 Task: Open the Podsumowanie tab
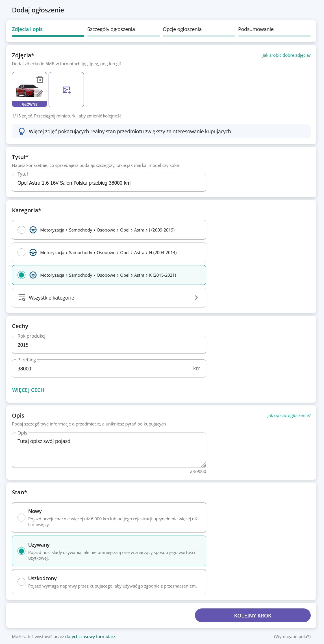(x=256, y=29)
